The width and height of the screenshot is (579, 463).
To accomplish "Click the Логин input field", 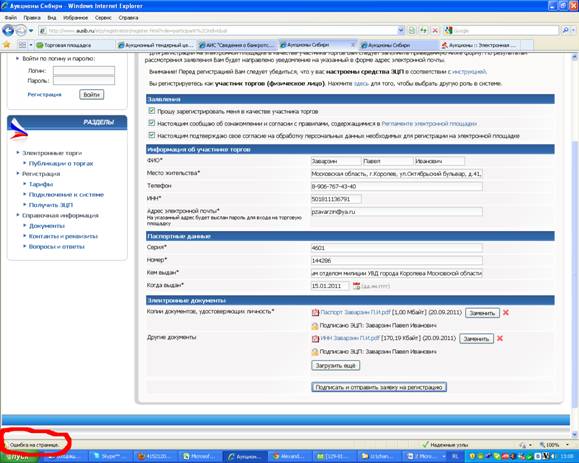I will (84, 71).
